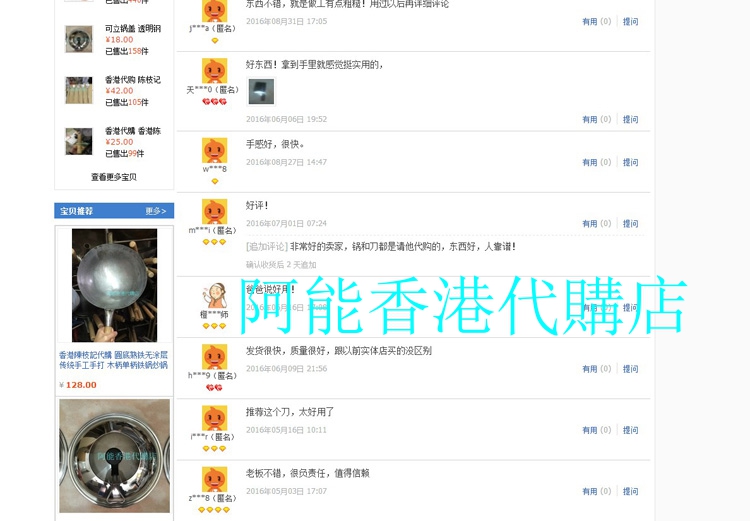Image resolution: width=750 pixels, height=521 pixels.
Task: Click avatar of reviewer i***r
Action: pos(214,418)
